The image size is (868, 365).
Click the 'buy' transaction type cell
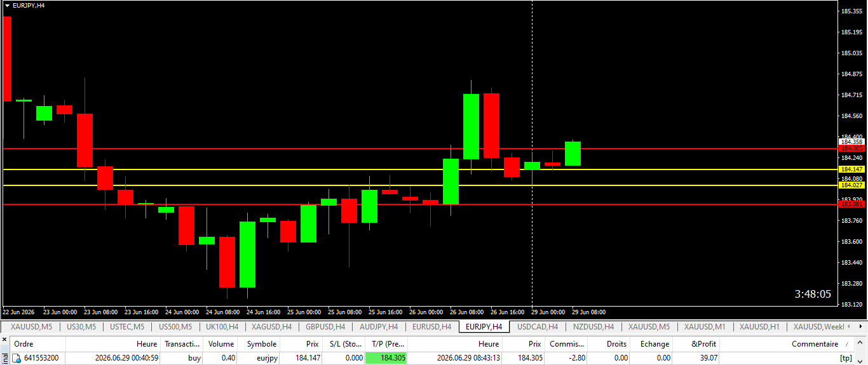coord(194,358)
